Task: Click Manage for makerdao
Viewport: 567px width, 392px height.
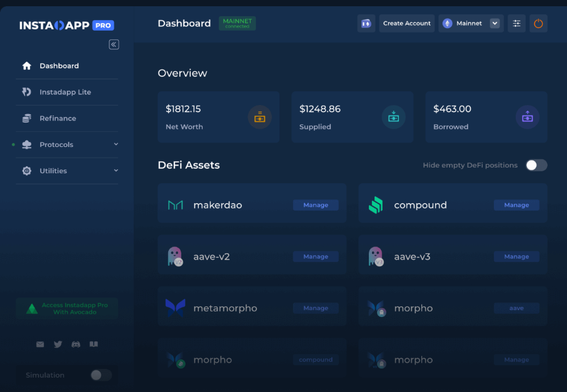Action: click(316, 205)
